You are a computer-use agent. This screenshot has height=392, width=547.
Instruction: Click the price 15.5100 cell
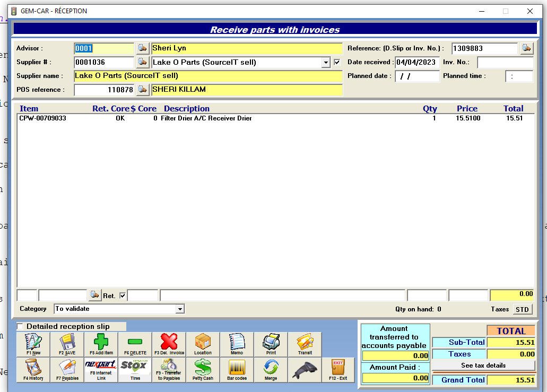click(468, 118)
